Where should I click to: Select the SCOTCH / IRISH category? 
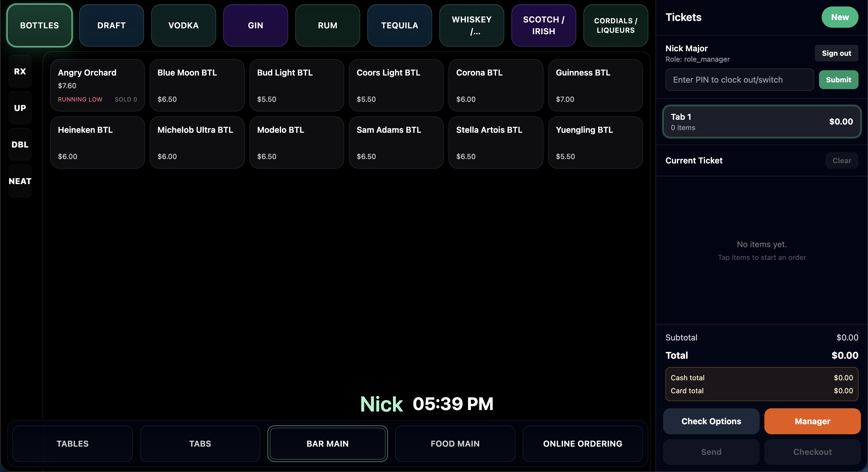click(543, 25)
